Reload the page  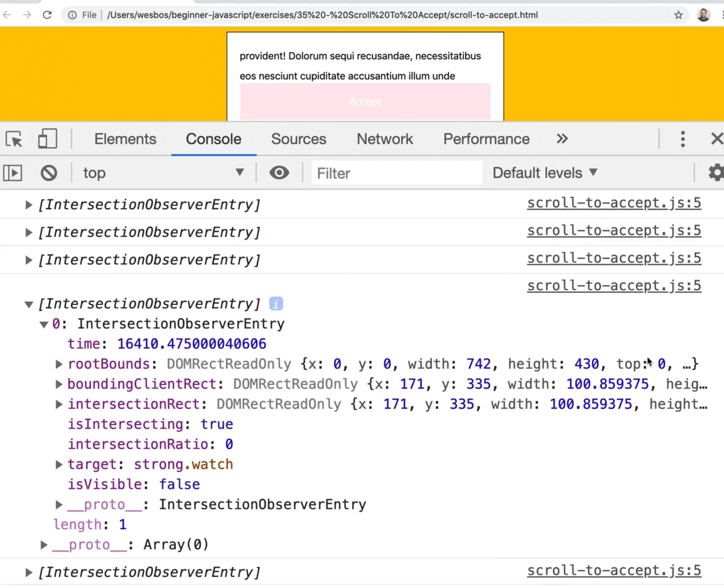[47, 15]
